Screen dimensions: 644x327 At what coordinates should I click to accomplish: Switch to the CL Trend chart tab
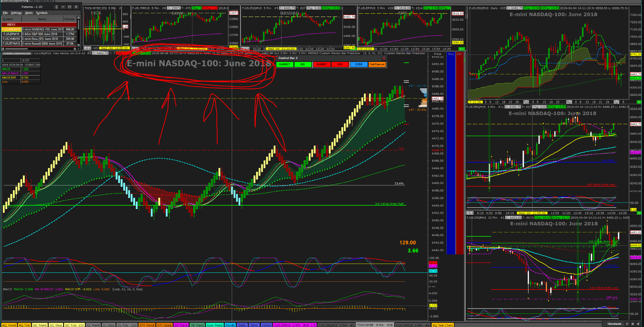pos(93,325)
